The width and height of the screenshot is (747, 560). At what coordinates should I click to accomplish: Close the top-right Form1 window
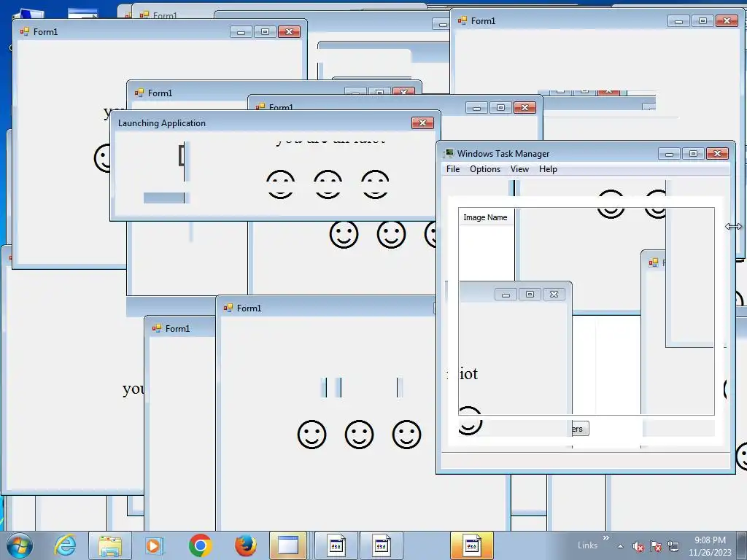click(x=727, y=20)
